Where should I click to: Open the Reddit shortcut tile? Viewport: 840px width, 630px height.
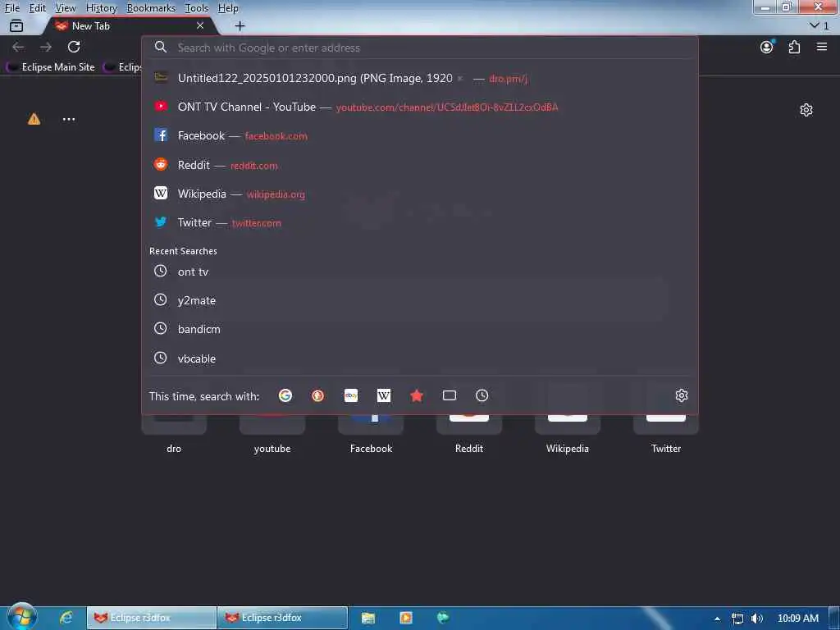coord(469,435)
